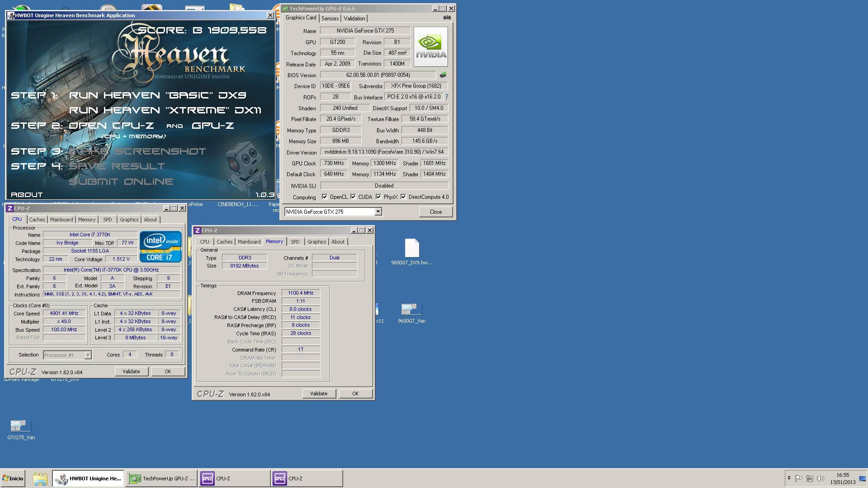Image resolution: width=868 pixels, height=488 pixels.
Task: Click BIOS Version value 62.00.5B.00.81
Action: click(378, 75)
